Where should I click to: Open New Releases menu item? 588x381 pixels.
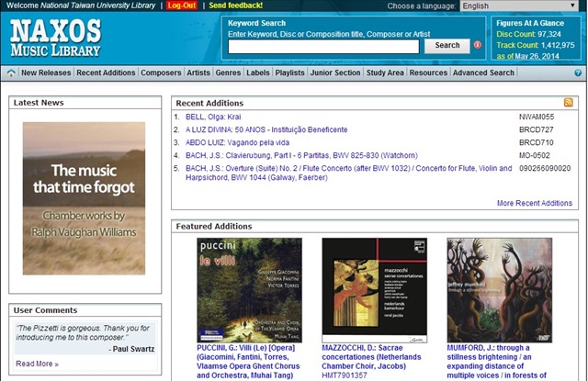tap(46, 73)
